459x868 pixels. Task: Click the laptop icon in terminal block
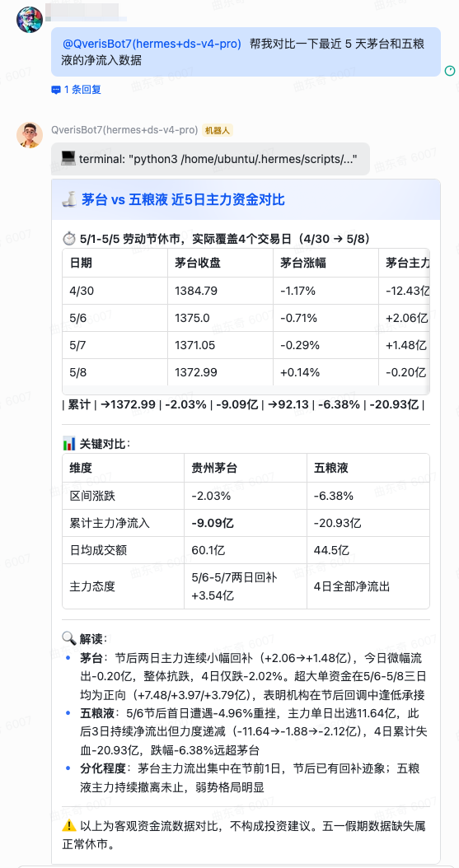68,159
